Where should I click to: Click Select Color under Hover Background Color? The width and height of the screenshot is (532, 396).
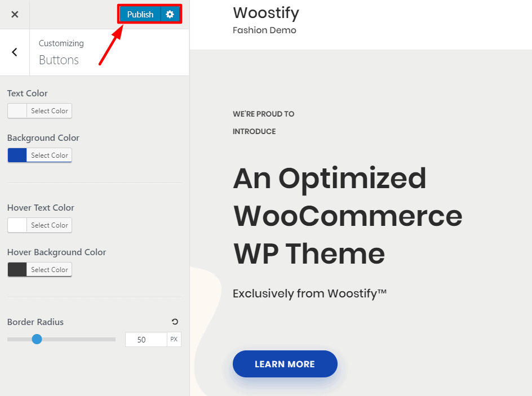(x=50, y=269)
